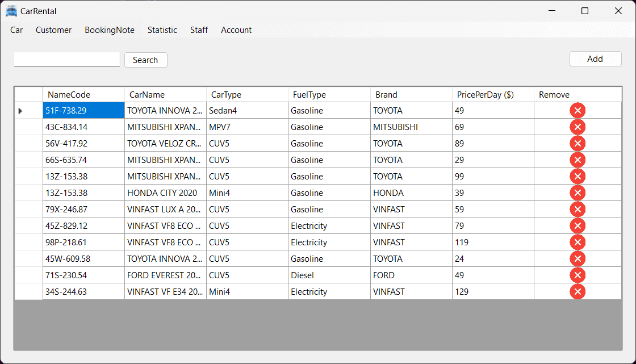This screenshot has width=636, height=364.
Task: Delete the 79X-246.87 VinFast Lux row
Action: pyautogui.click(x=578, y=210)
